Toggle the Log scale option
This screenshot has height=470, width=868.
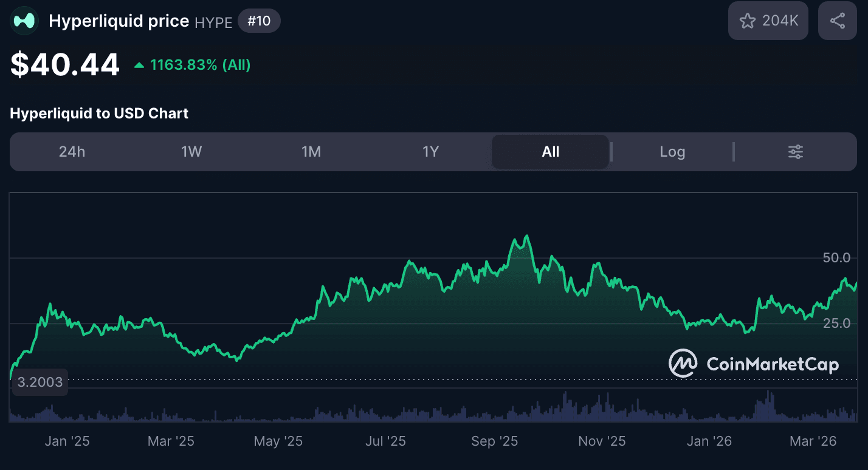pyautogui.click(x=672, y=152)
